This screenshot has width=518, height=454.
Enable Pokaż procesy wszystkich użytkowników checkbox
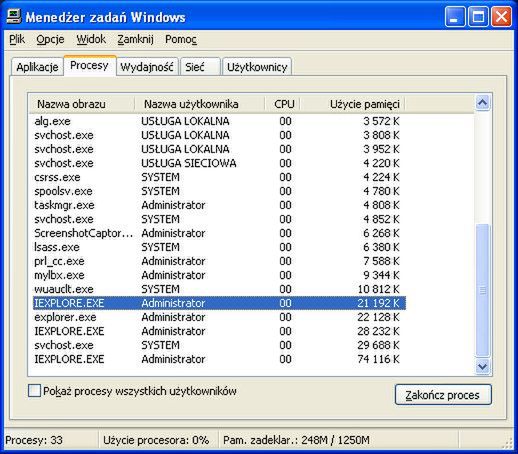[34, 391]
